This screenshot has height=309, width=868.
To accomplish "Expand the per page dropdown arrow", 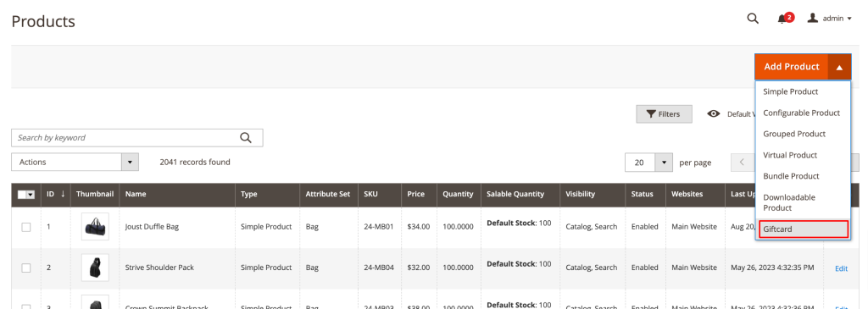I will pyautogui.click(x=664, y=163).
